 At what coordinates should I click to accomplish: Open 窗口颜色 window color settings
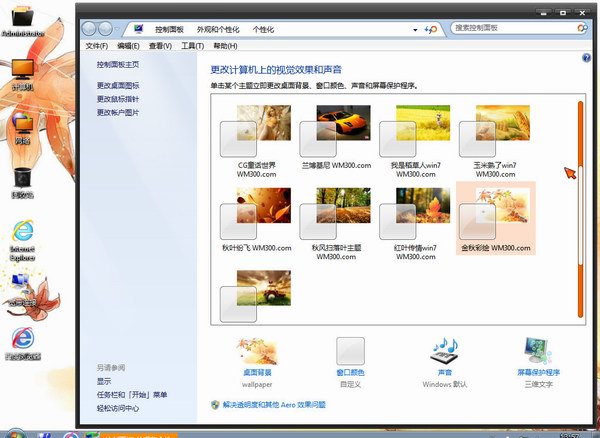350,353
